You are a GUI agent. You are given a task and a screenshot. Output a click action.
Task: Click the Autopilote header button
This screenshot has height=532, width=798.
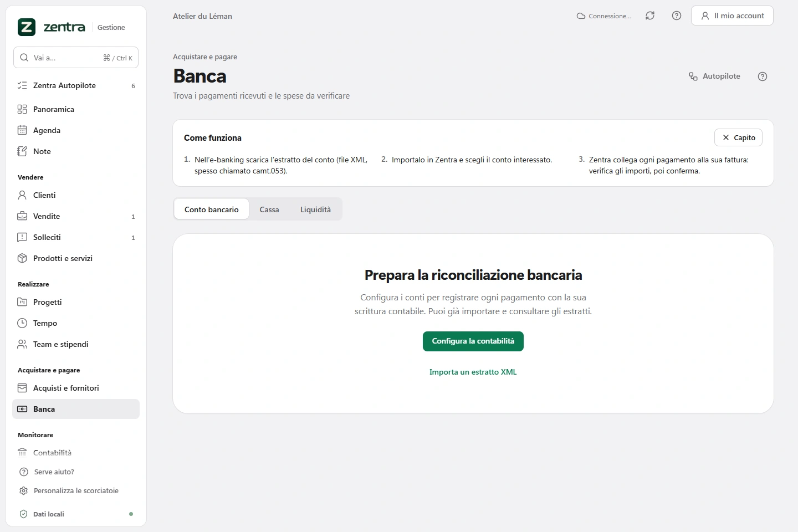(x=714, y=76)
